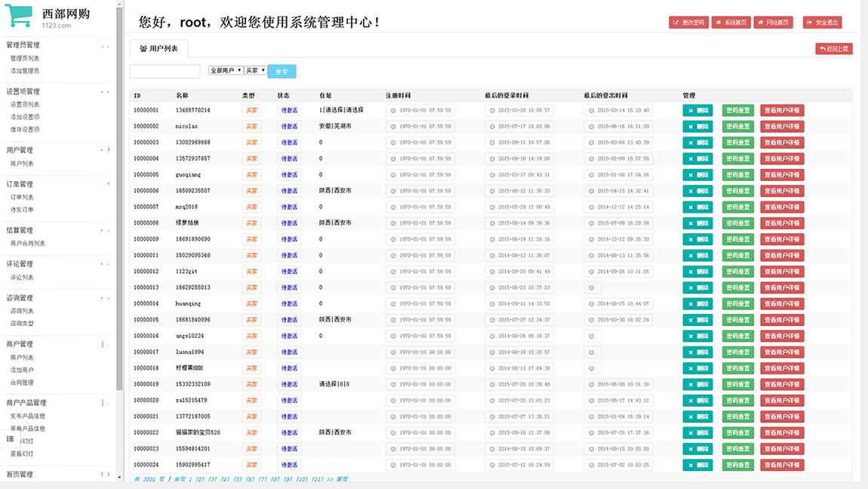Open the 全部用户 dropdown filter

[x=226, y=70]
